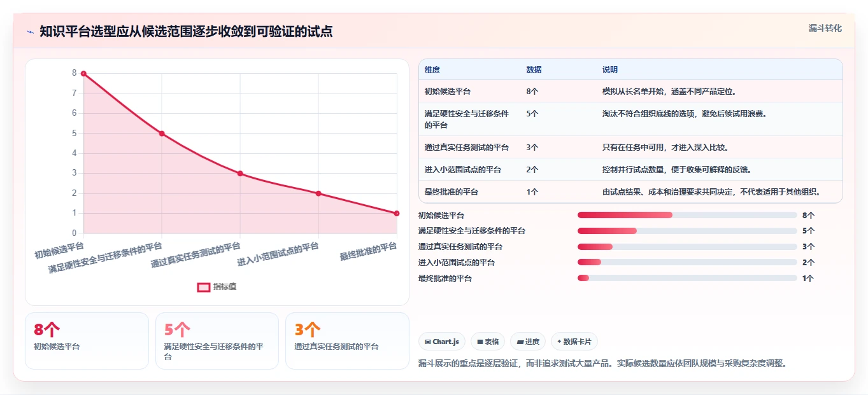Click the chart axis label 进入小范围试点的平台
This screenshot has height=395, width=868.
(x=278, y=254)
